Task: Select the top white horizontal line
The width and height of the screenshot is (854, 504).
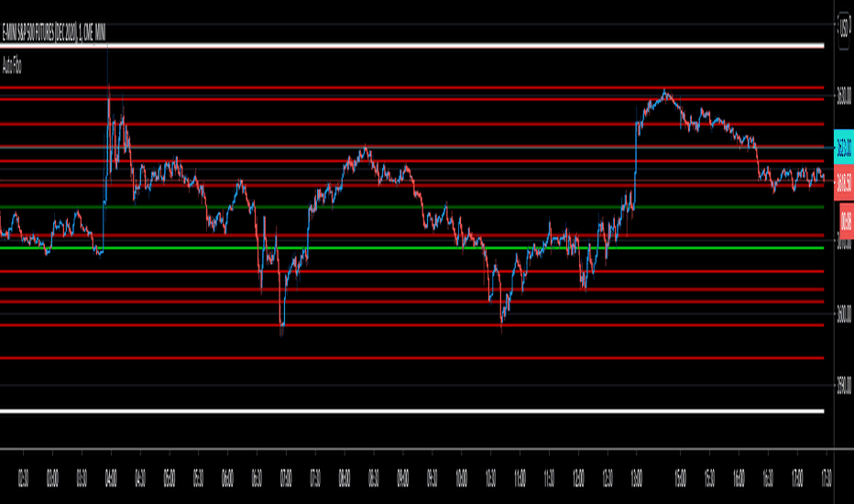Action: pyautogui.click(x=411, y=46)
